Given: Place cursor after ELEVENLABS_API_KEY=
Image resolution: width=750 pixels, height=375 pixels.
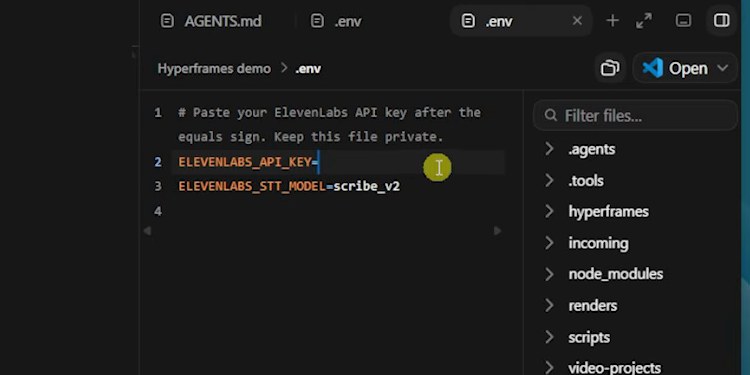Looking at the screenshot, I should pos(319,162).
